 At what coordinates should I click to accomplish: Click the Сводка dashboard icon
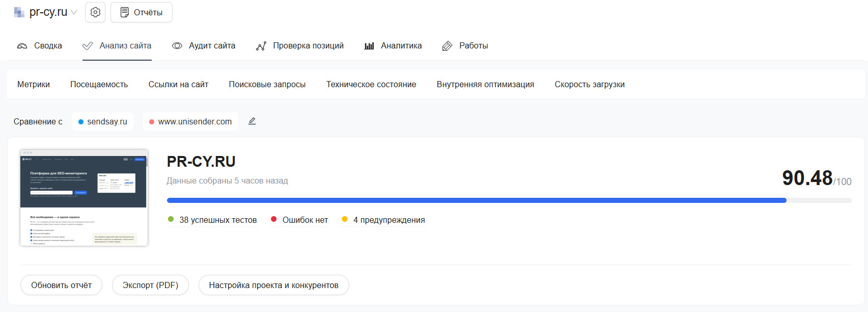click(x=22, y=46)
